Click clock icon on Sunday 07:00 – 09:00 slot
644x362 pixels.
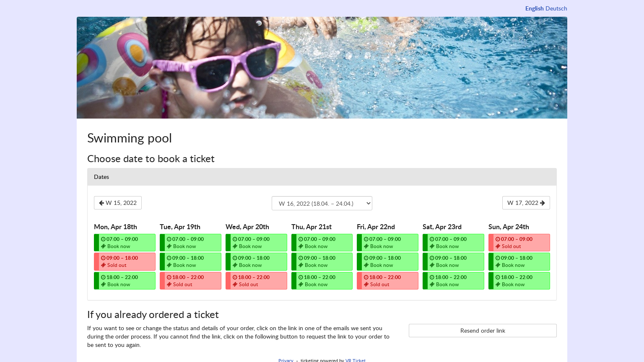click(x=498, y=240)
